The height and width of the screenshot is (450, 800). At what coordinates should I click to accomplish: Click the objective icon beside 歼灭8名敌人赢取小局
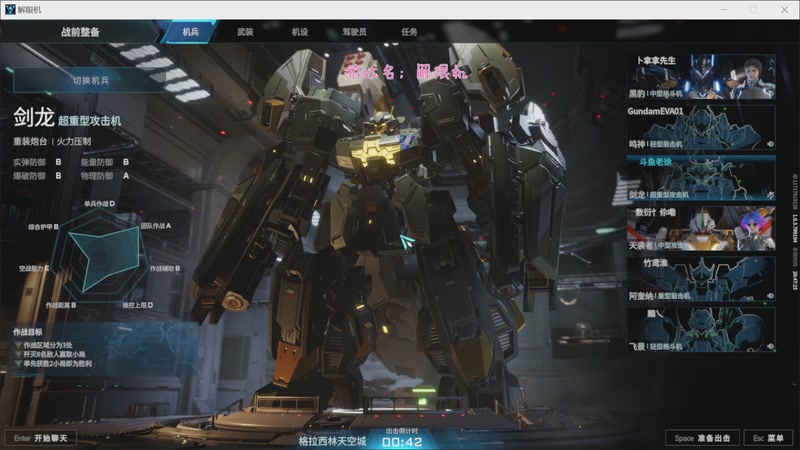18,354
